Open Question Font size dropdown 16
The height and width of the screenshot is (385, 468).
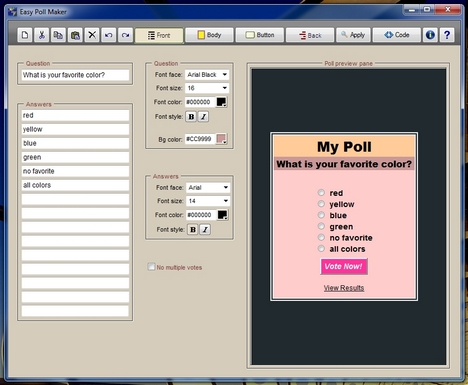(207, 88)
